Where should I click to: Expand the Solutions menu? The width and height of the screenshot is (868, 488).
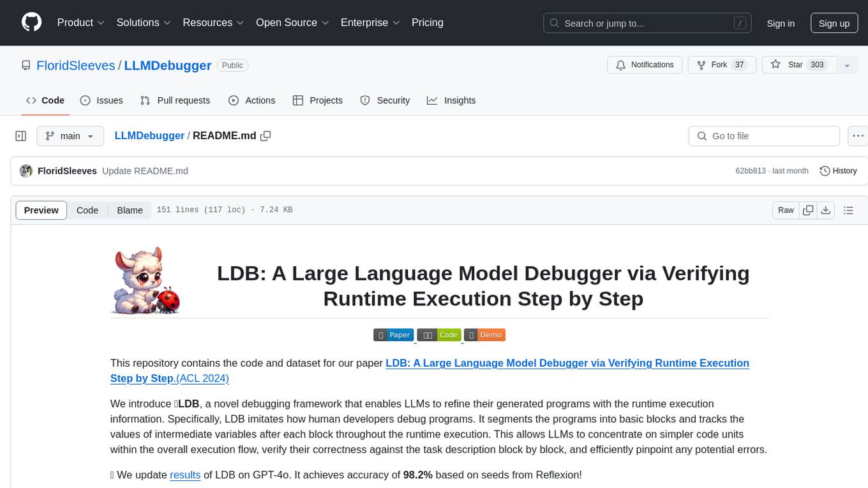[144, 22]
